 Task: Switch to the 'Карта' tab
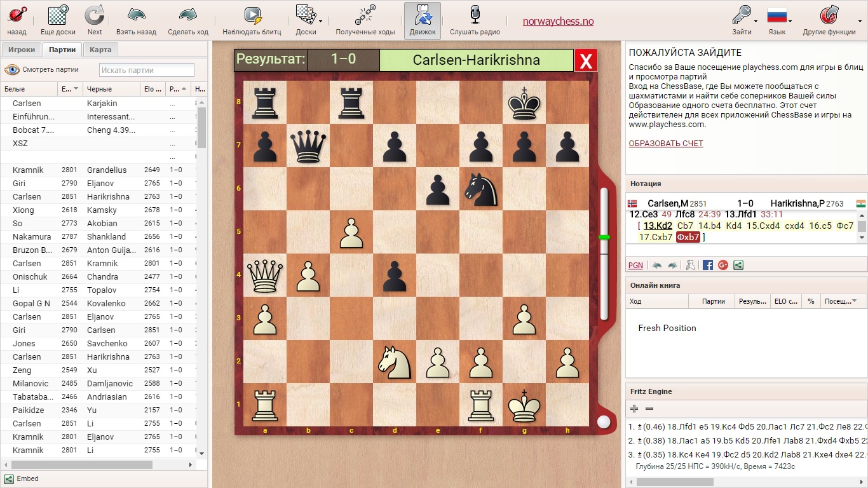[x=100, y=50]
